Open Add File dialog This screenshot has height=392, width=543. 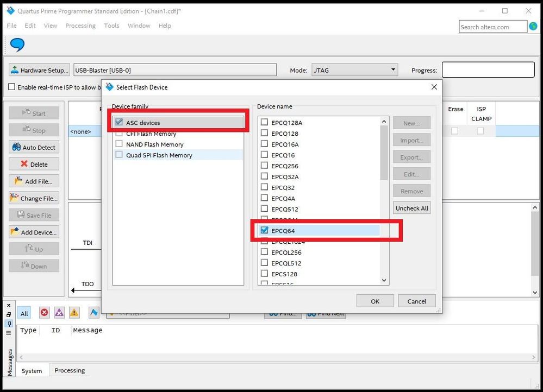click(34, 181)
